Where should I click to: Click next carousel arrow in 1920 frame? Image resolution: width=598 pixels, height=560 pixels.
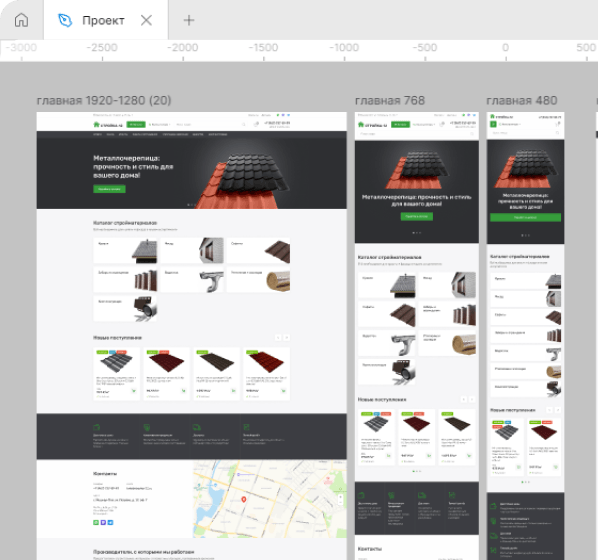(286, 338)
